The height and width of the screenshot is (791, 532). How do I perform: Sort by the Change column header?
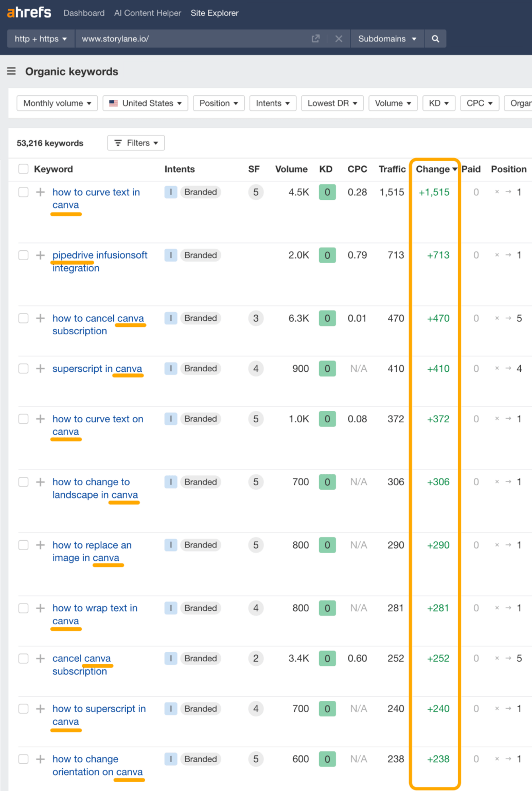click(x=435, y=168)
